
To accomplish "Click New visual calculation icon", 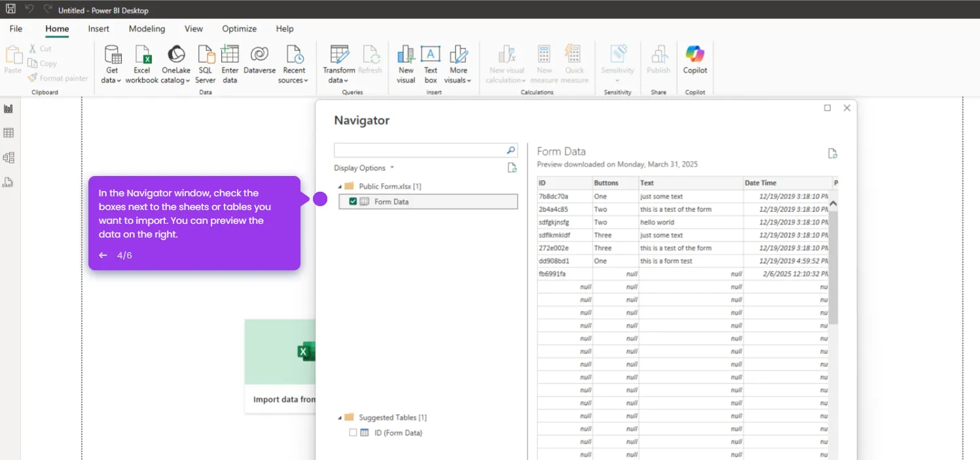I will coord(506,54).
